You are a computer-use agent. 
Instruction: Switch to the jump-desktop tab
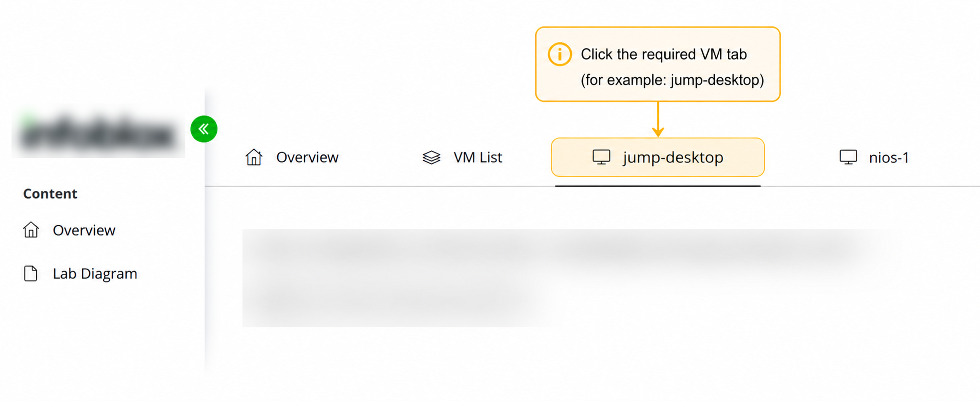(x=658, y=157)
